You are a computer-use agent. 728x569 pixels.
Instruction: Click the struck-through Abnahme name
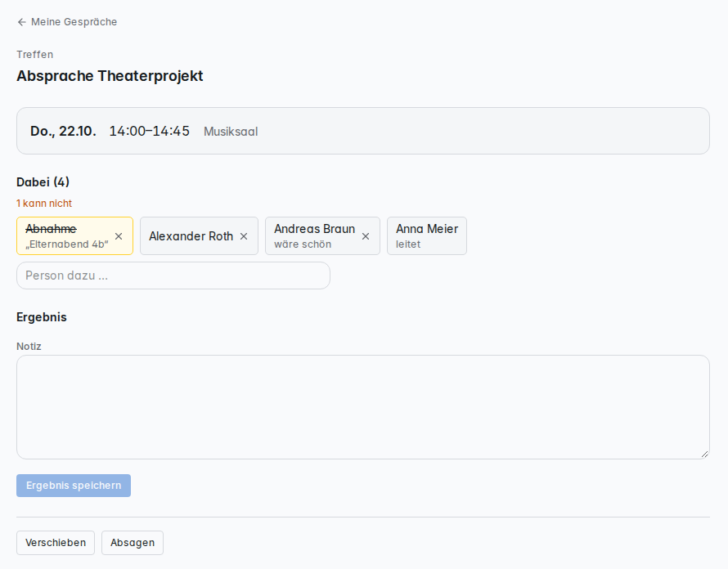(51, 229)
